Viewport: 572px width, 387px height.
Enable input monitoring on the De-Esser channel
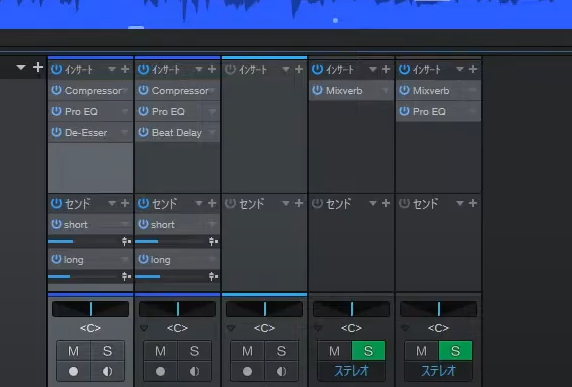(x=107, y=371)
